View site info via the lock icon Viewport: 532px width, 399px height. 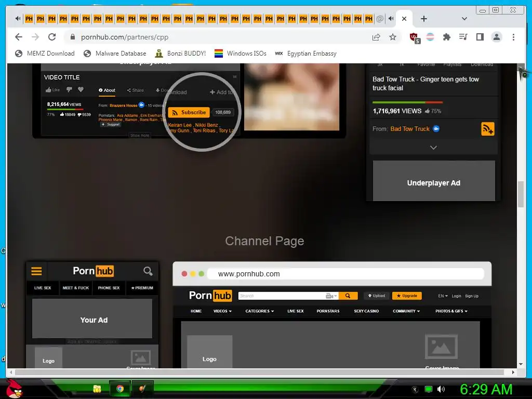click(72, 37)
